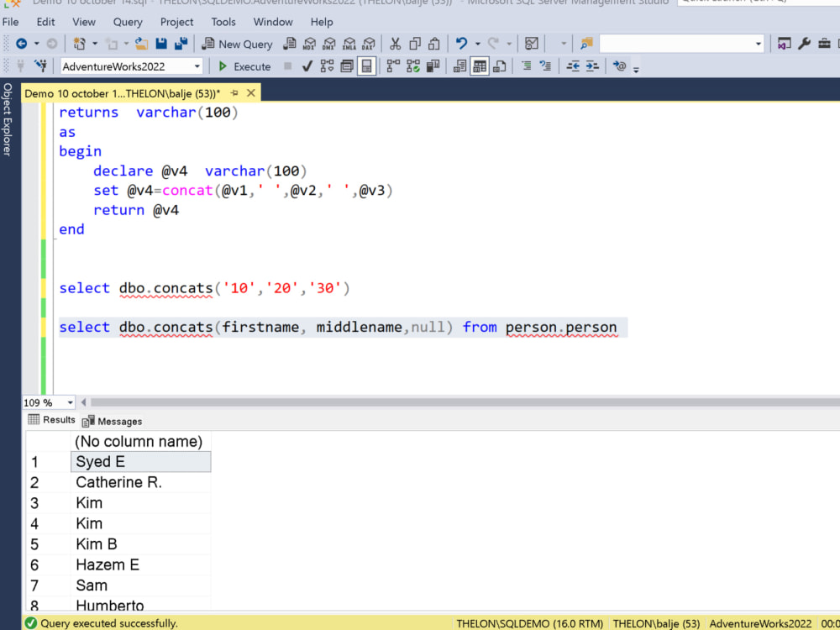This screenshot has width=840, height=630.
Task: Click the Cut scissors icon
Action: pyautogui.click(x=396, y=44)
